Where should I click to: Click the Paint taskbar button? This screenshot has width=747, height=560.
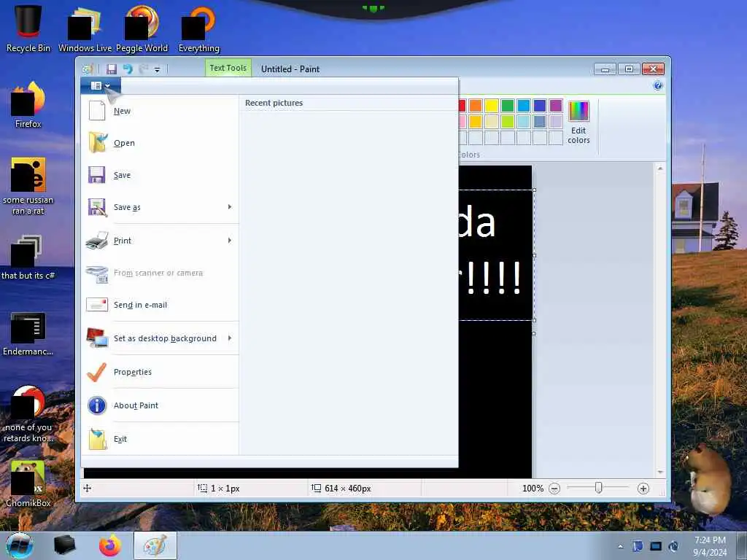tap(155, 545)
